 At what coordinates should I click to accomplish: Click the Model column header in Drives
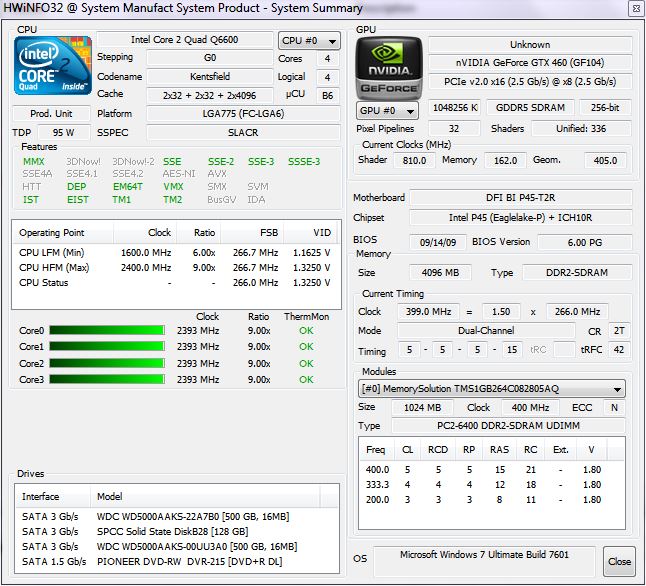[205, 496]
